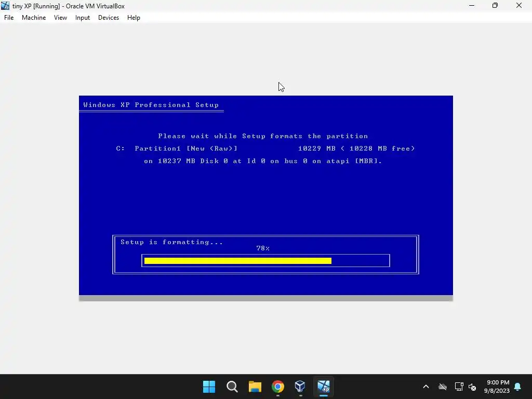Open the network status tray icon
This screenshot has width=532, height=399.
coord(459,387)
